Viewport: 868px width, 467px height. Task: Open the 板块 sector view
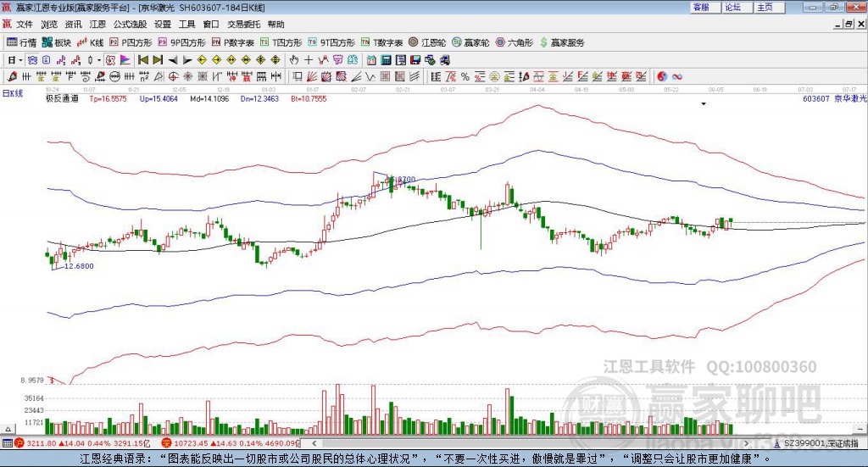[x=57, y=42]
